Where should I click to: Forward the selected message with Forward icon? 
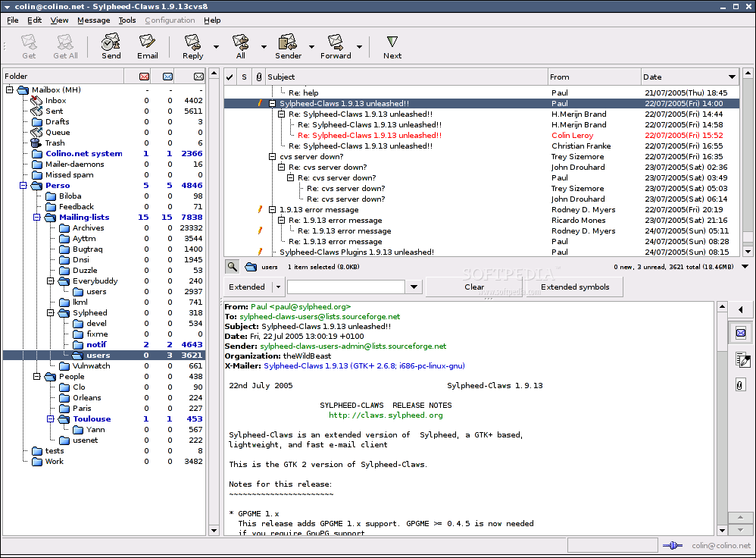click(335, 45)
